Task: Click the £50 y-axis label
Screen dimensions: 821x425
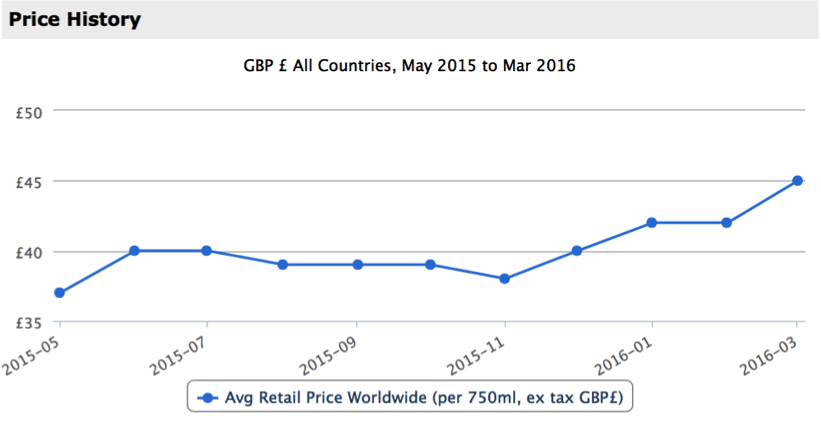Action: pos(28,112)
